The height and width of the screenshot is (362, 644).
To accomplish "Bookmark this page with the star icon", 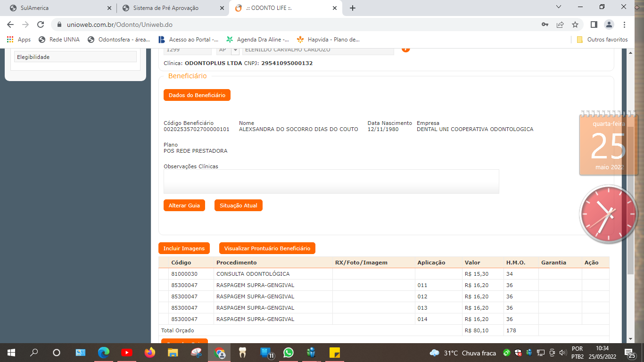I will coord(575,25).
